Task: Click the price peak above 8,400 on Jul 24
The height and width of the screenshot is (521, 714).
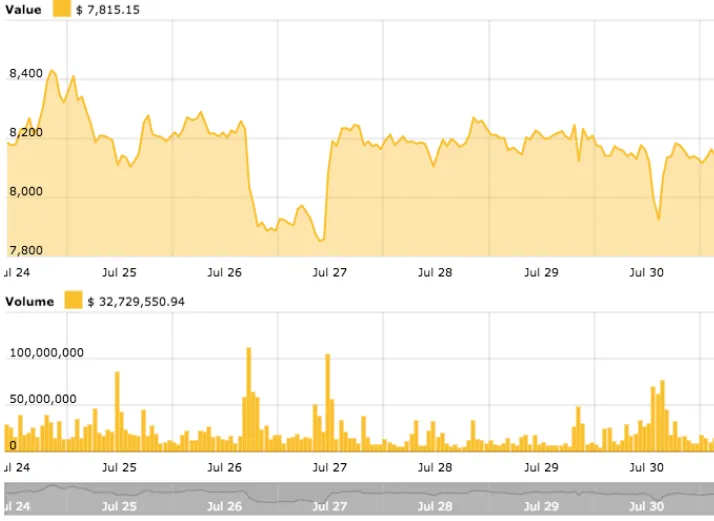Action: (51, 71)
